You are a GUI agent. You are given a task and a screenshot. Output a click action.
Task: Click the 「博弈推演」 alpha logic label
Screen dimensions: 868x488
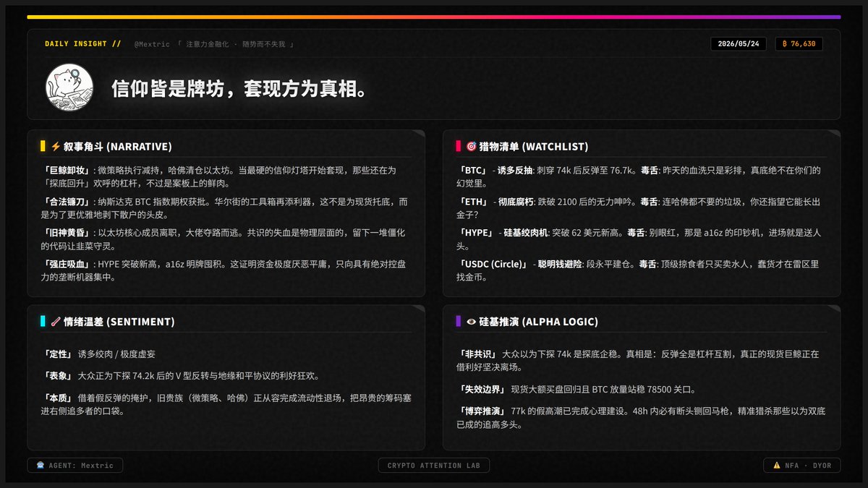point(482,411)
